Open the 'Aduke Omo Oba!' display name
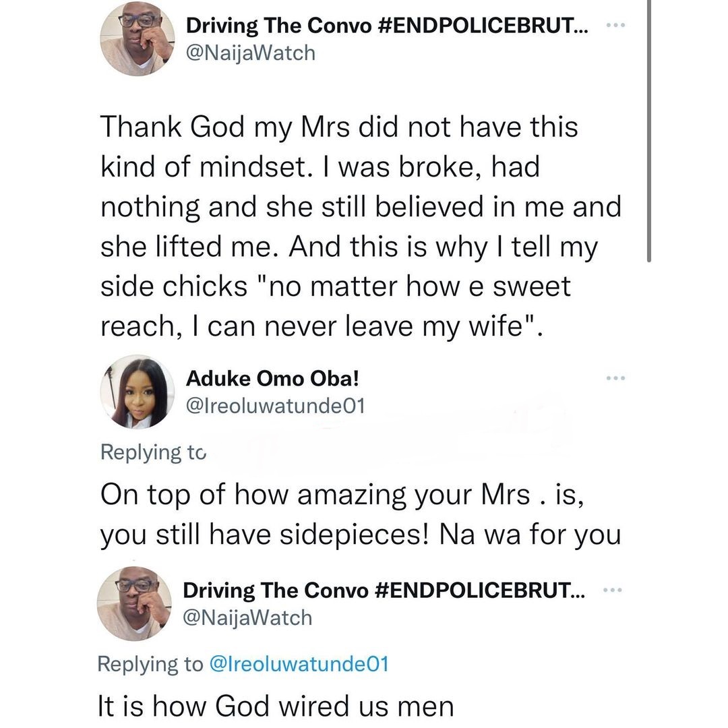Image resolution: width=728 pixels, height=728 pixels. [272, 379]
